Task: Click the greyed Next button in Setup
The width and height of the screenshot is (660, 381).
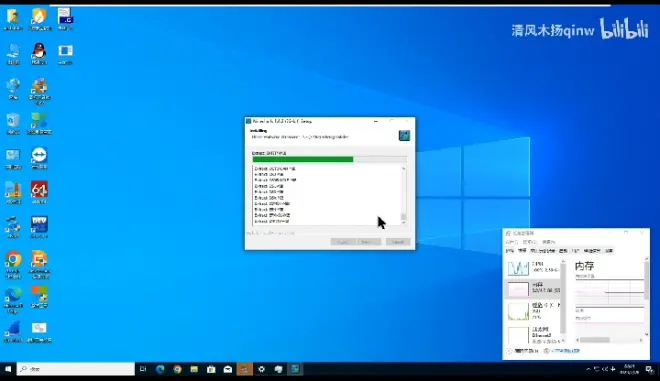Action: (x=369, y=242)
